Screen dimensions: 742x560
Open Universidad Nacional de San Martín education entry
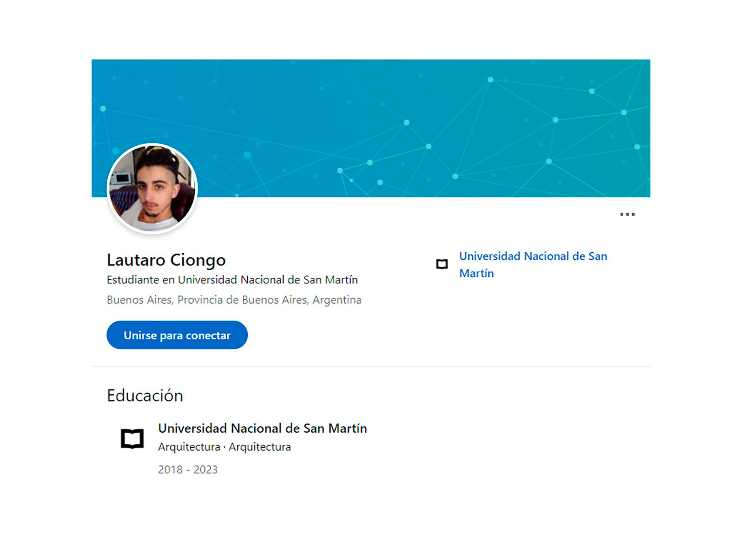(262, 428)
